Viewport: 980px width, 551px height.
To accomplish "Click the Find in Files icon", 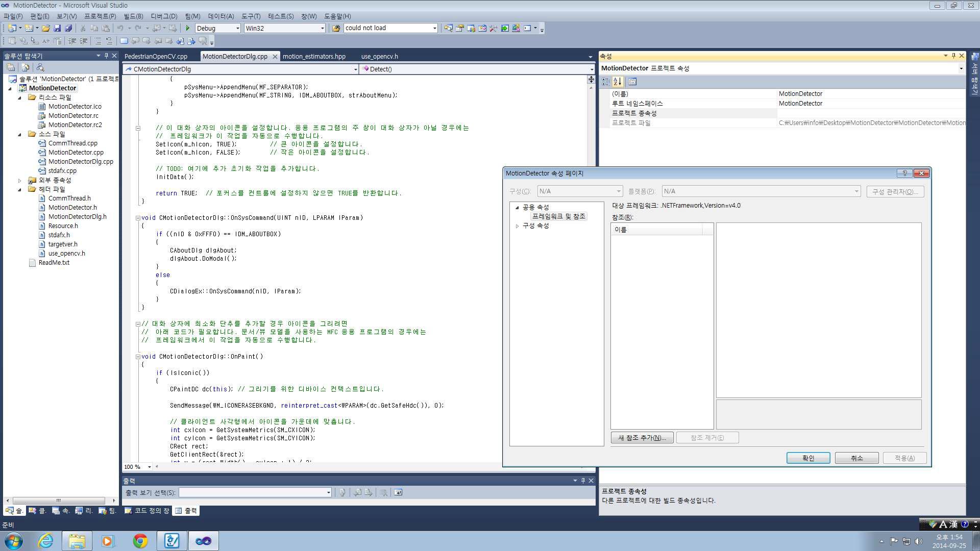I will 336,29.
